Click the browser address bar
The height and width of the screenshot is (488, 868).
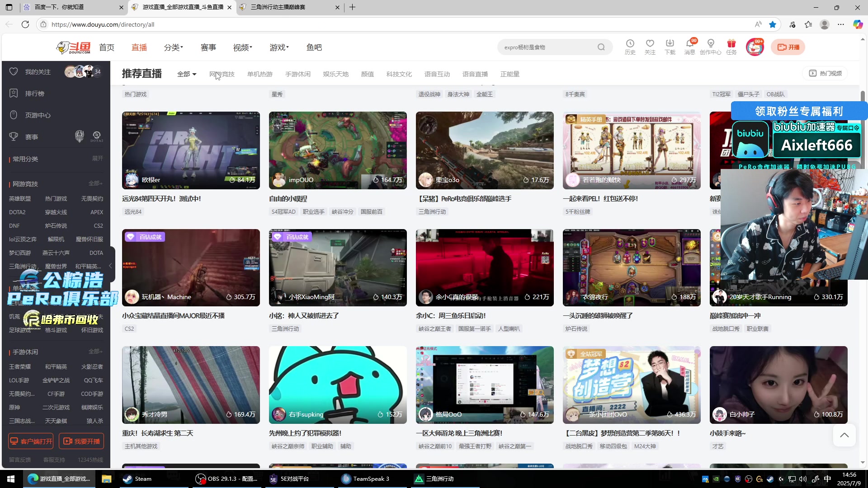398,24
